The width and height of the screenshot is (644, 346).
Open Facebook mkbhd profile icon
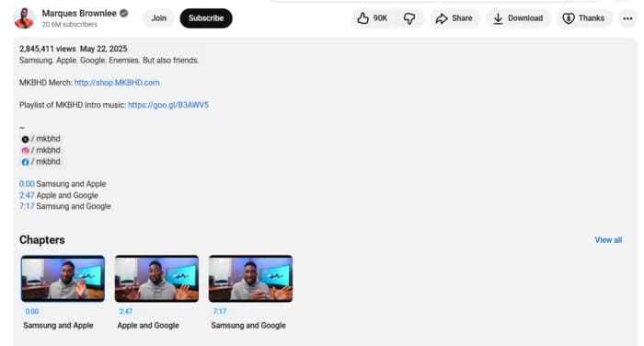[x=25, y=162]
